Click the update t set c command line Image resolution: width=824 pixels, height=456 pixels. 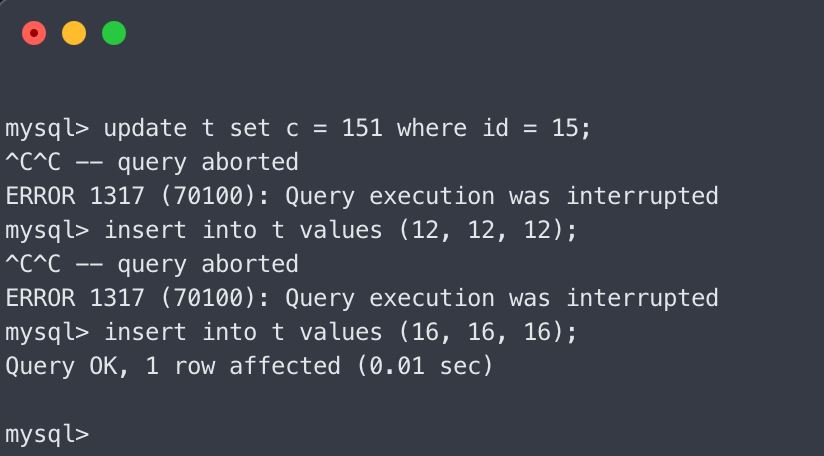pos(298,128)
